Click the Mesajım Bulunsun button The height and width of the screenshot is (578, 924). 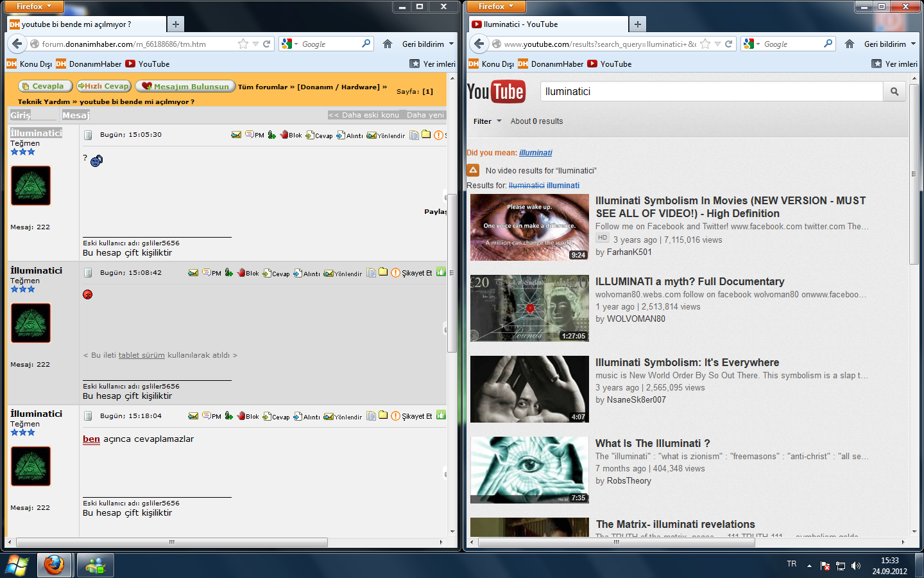tap(185, 86)
